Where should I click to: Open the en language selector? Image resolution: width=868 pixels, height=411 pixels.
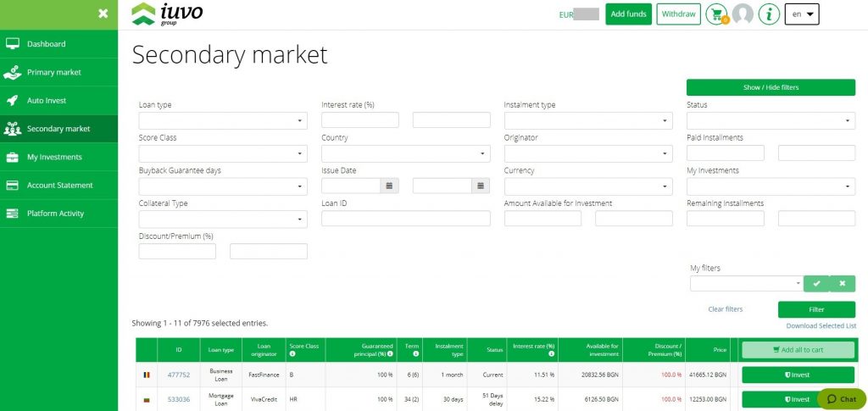click(x=802, y=14)
